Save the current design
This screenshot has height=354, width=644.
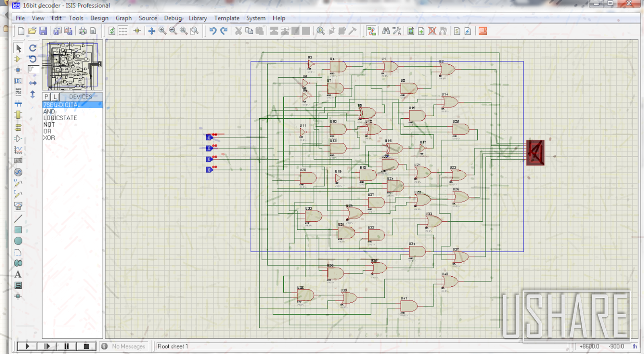(x=43, y=31)
